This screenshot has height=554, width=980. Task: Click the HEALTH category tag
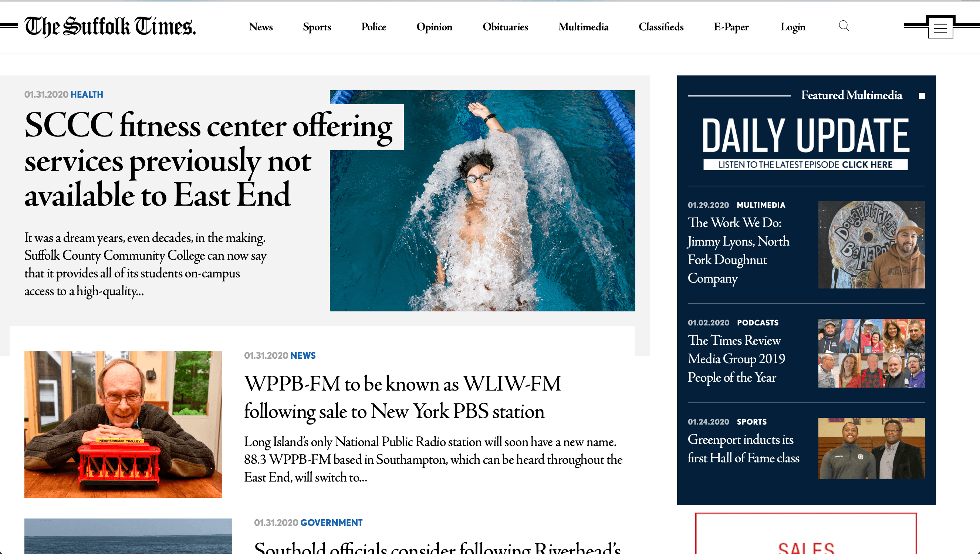(87, 94)
